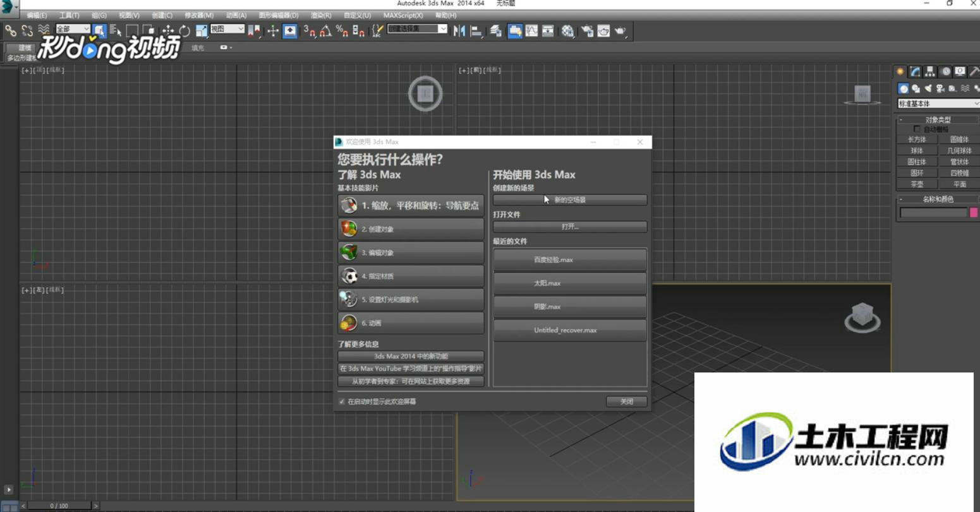Open Render Setup dialog
This screenshot has width=980, height=512.
[587, 30]
